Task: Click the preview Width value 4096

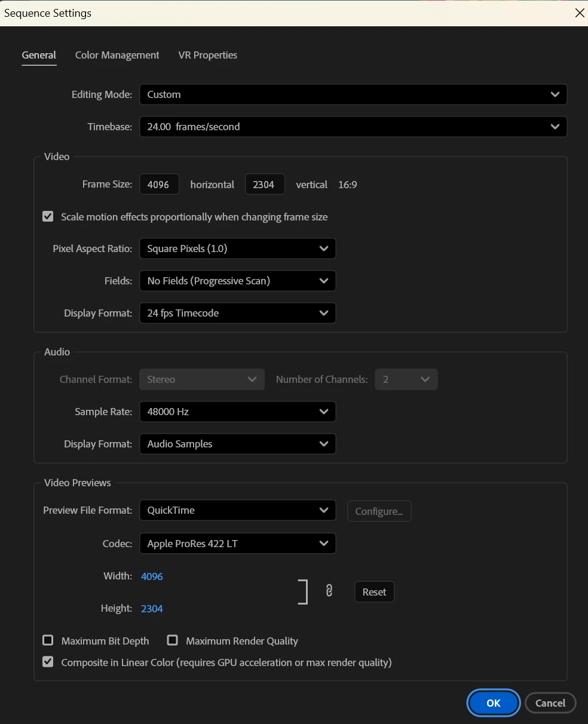Action: (152, 576)
